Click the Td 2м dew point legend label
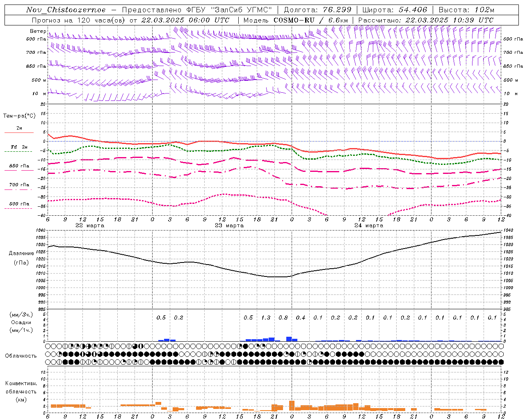 click(x=19, y=147)
